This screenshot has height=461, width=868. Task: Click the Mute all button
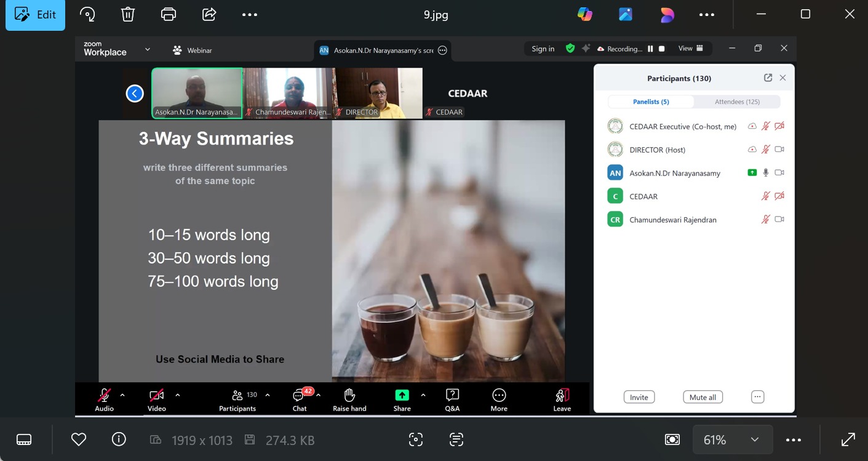pyautogui.click(x=703, y=397)
